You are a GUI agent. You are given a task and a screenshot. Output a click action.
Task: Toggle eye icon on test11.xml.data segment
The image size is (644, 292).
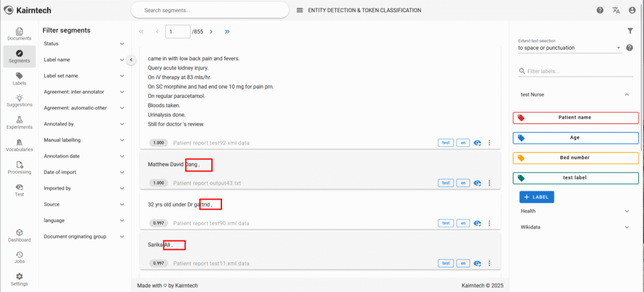(x=477, y=263)
